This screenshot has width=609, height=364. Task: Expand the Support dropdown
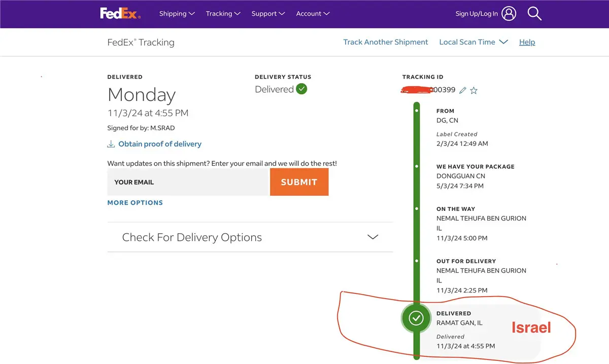click(x=268, y=14)
